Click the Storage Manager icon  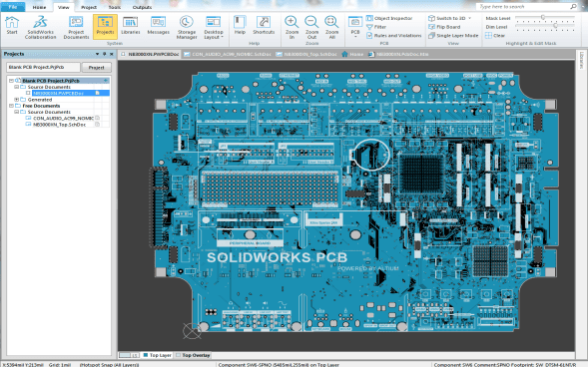pyautogui.click(x=187, y=27)
